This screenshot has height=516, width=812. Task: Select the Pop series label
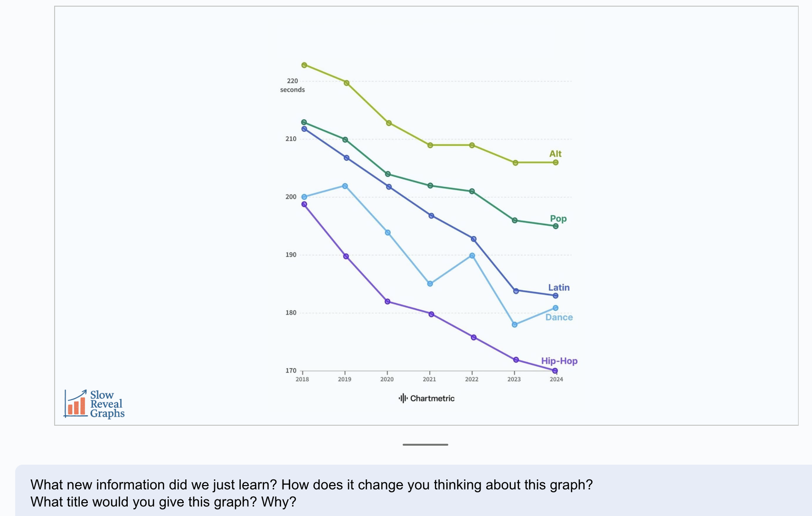coord(558,219)
